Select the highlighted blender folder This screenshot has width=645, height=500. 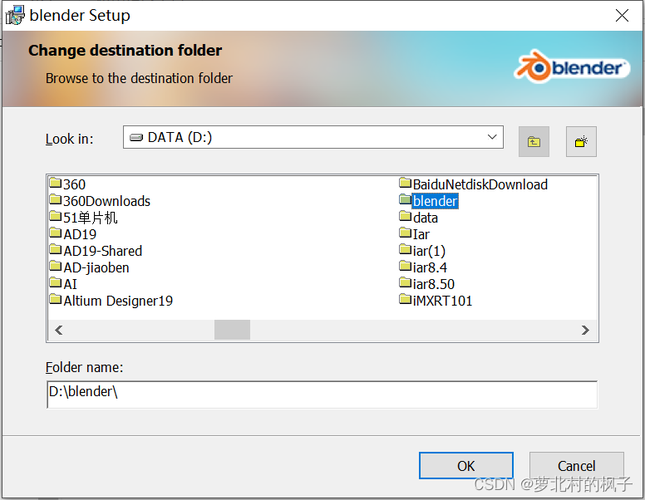429,201
